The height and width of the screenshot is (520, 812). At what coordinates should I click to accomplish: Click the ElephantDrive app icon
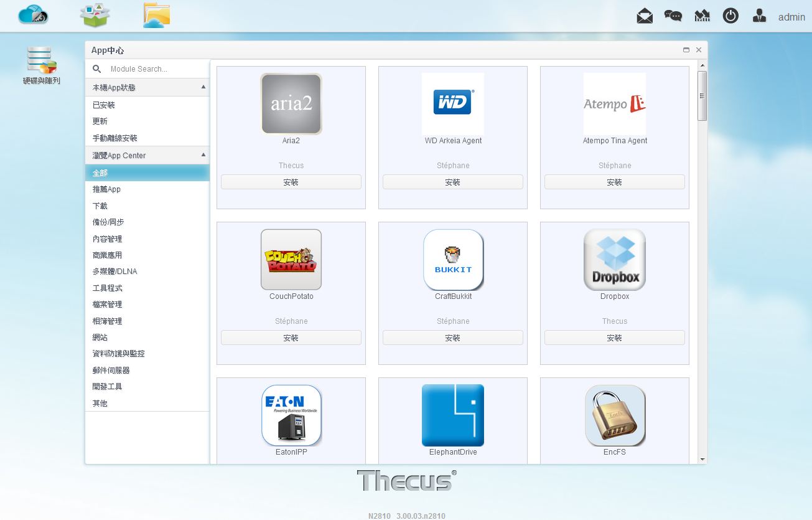point(453,415)
